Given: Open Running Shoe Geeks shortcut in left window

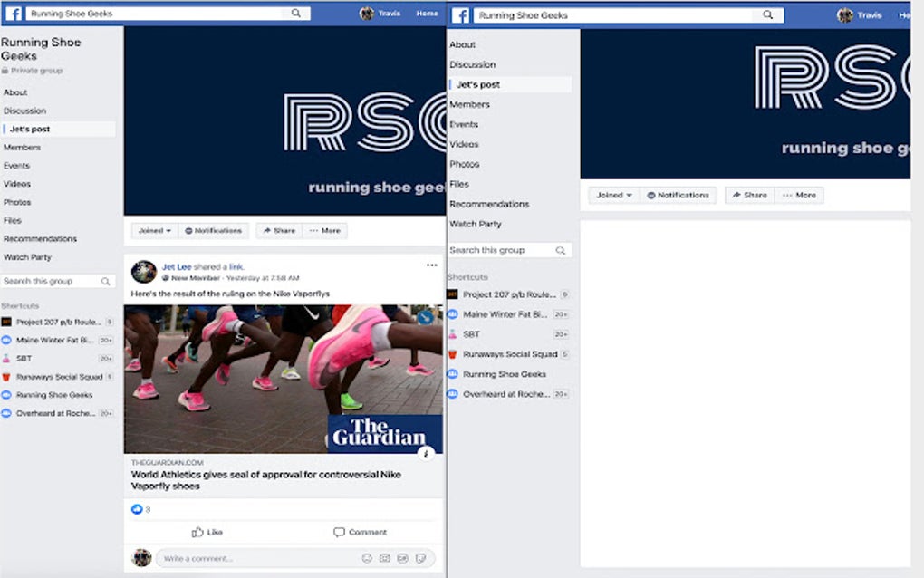Looking at the screenshot, I should point(54,395).
